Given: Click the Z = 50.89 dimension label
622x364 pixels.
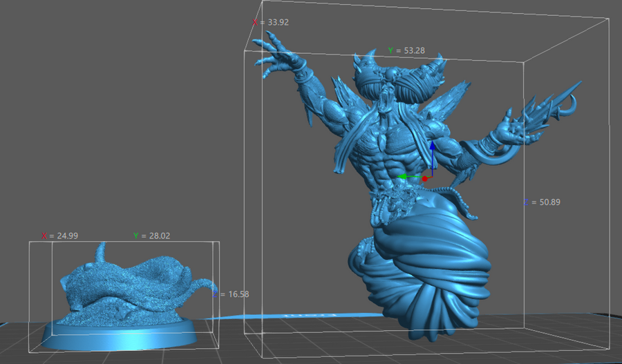Looking at the screenshot, I should [x=541, y=202].
